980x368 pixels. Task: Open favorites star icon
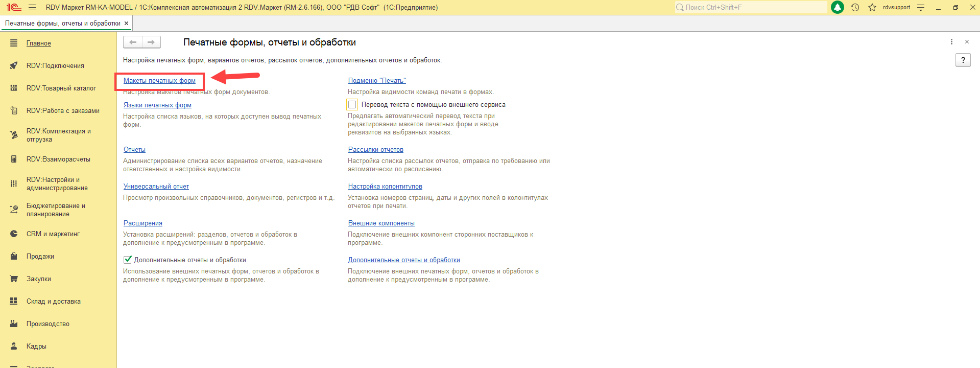872,7
